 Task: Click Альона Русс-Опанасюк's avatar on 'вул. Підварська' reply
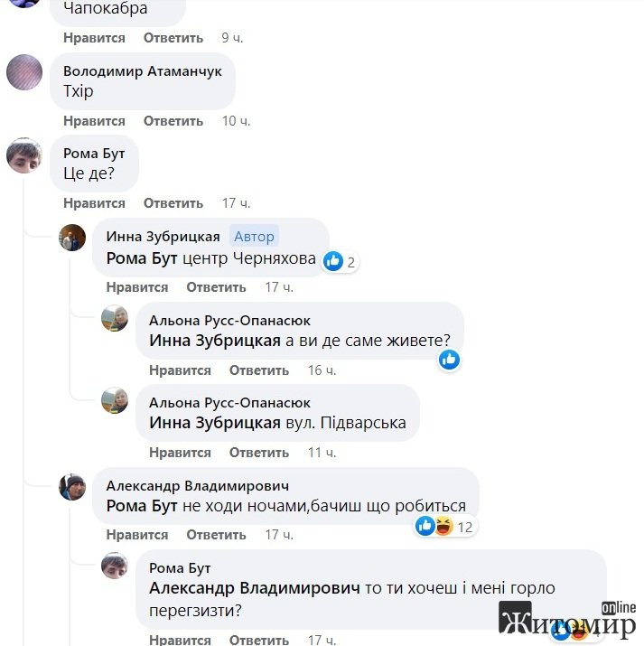point(115,400)
